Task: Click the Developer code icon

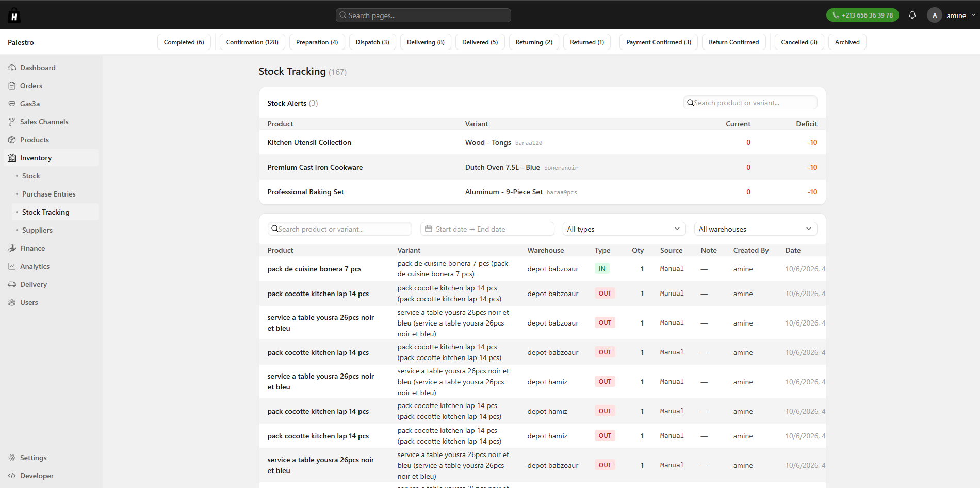Action: click(12, 476)
